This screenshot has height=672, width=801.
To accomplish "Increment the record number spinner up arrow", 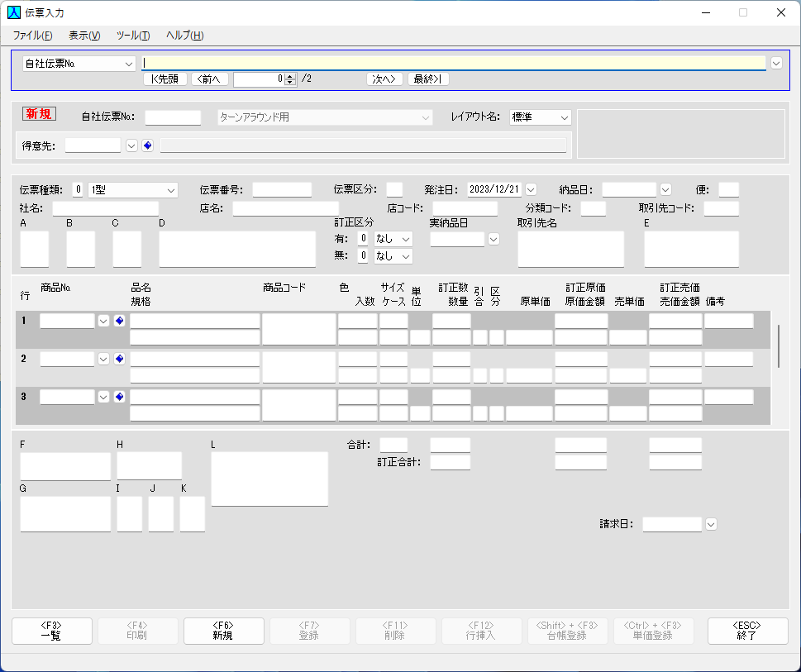I will (290, 76).
